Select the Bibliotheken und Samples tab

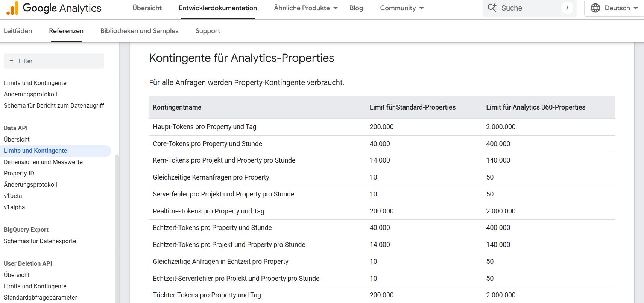(139, 31)
